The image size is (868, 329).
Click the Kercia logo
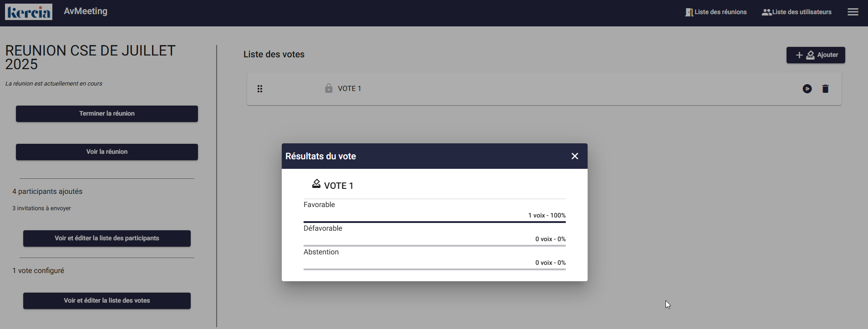29,12
